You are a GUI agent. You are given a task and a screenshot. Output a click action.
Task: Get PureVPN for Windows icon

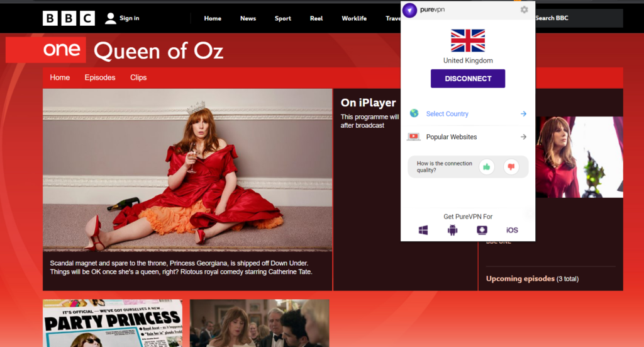pyautogui.click(x=423, y=230)
